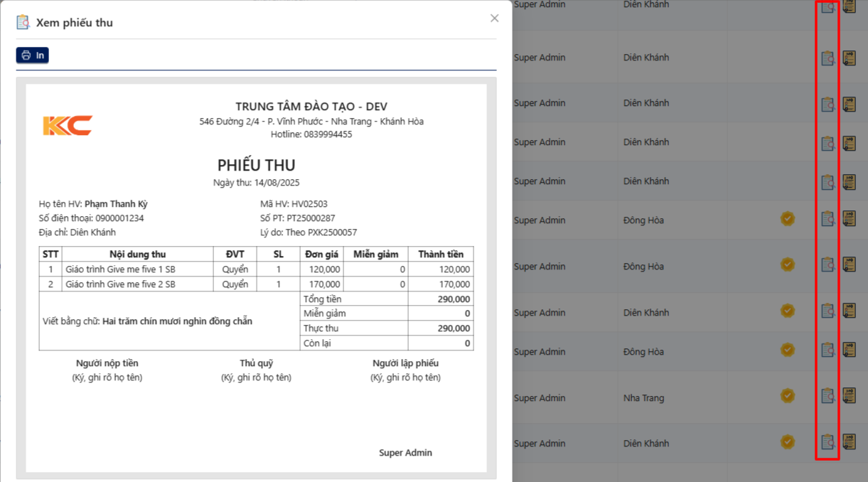Open receipt view icon in bottom-most table row
The width and height of the screenshot is (868, 482).
827,442
